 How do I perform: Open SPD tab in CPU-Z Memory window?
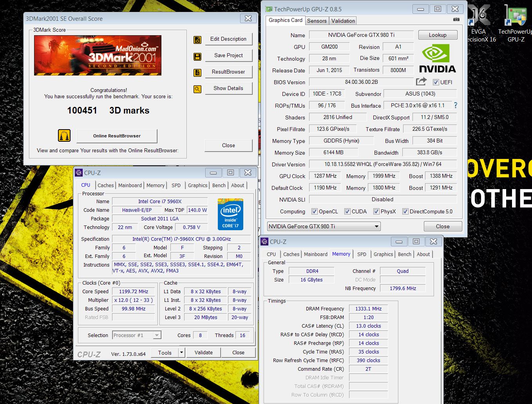point(362,254)
